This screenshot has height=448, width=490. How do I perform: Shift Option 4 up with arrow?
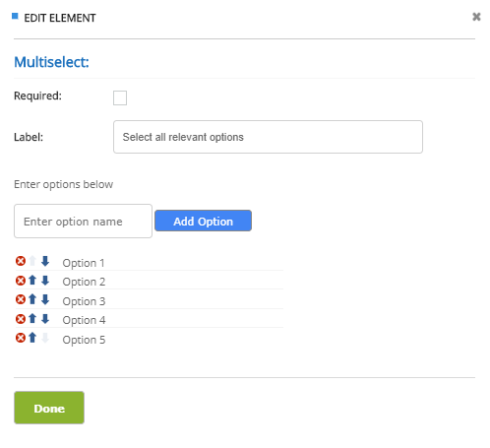[32, 318]
